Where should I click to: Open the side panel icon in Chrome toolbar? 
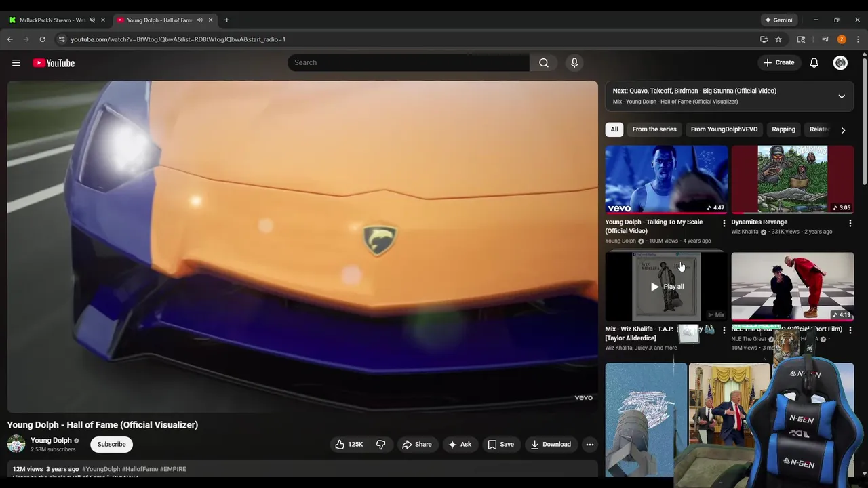[801, 39]
